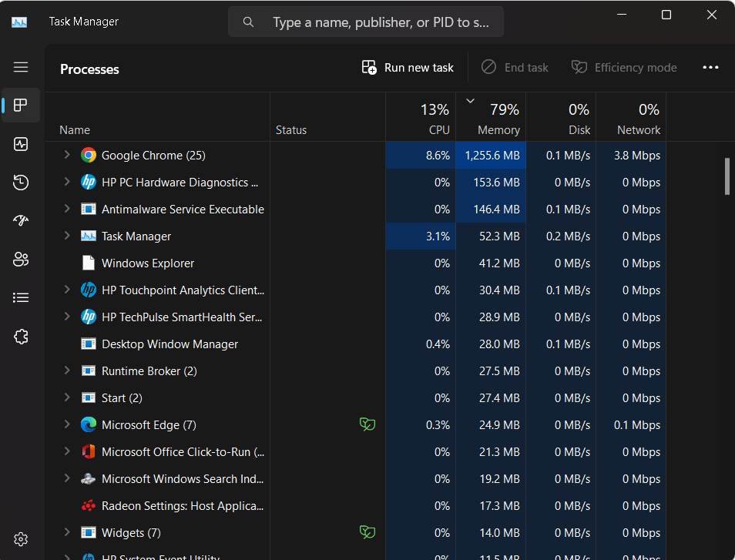This screenshot has height=560, width=735.
Task: Open the Details section in sidebar
Action: point(20,297)
